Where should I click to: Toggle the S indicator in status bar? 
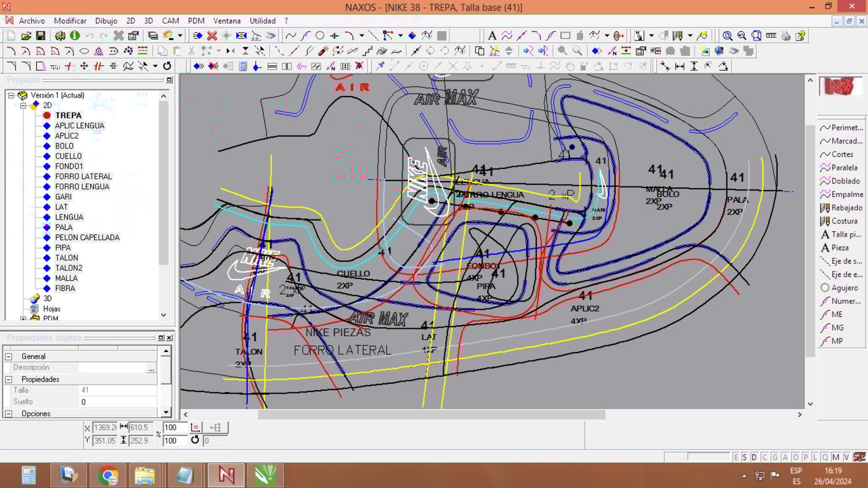[745, 457]
